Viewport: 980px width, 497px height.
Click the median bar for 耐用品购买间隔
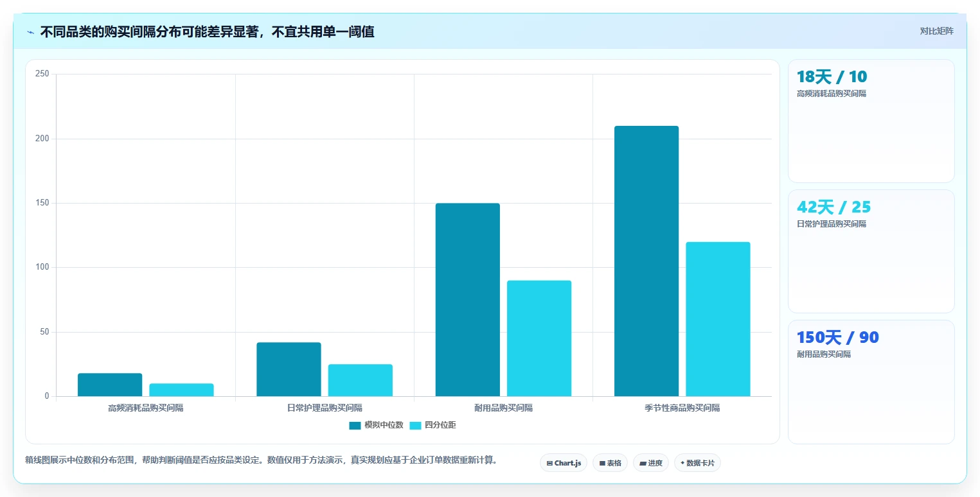[x=467, y=300]
